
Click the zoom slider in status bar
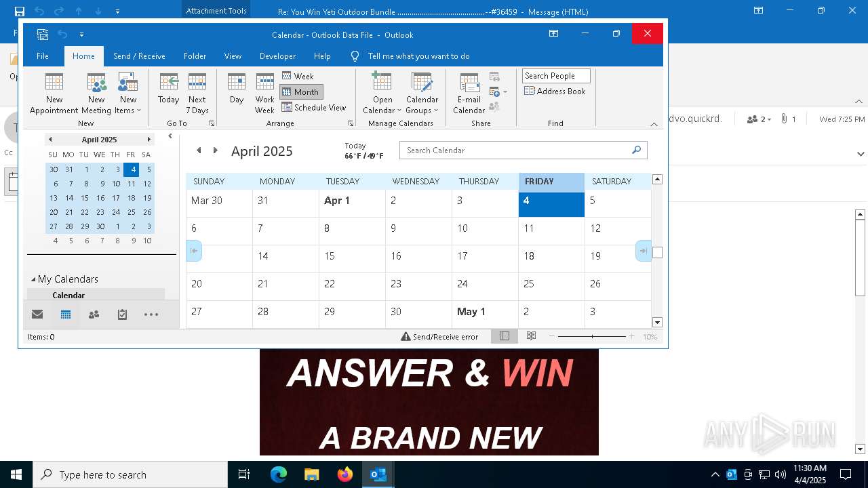pos(592,337)
